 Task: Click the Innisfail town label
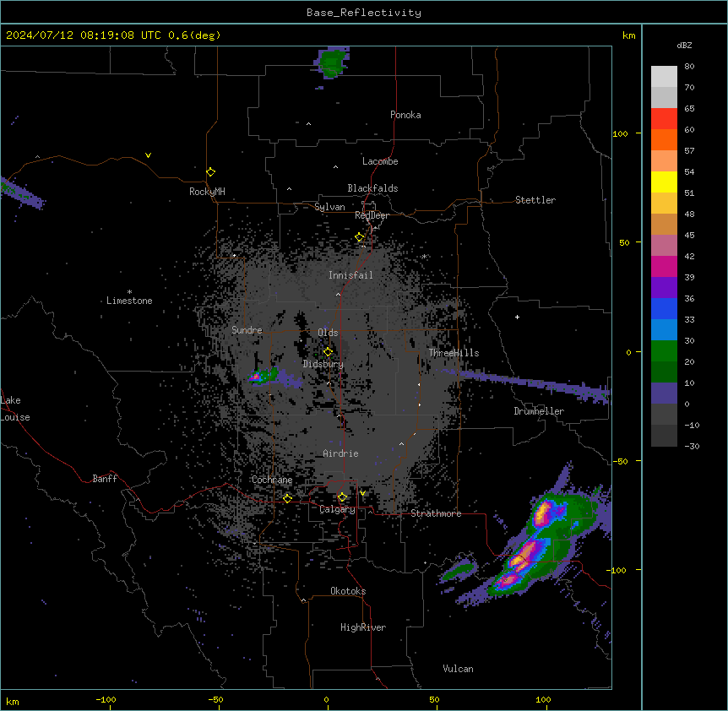click(x=350, y=275)
